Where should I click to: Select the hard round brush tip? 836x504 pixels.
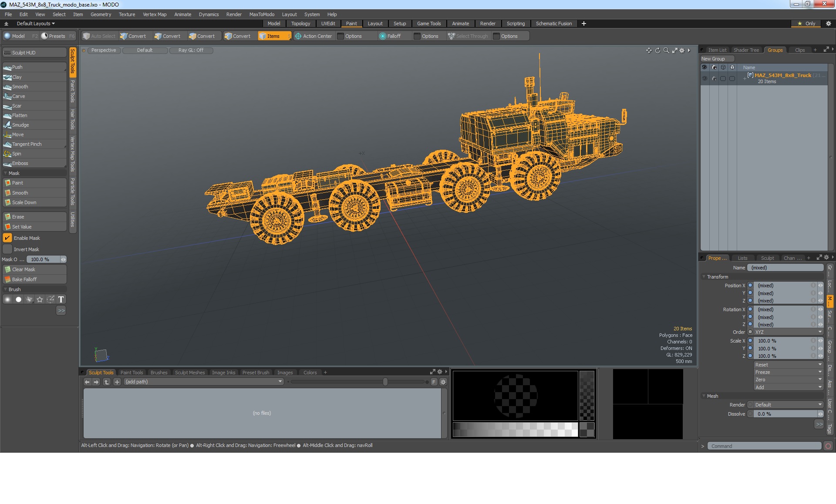[x=18, y=299]
